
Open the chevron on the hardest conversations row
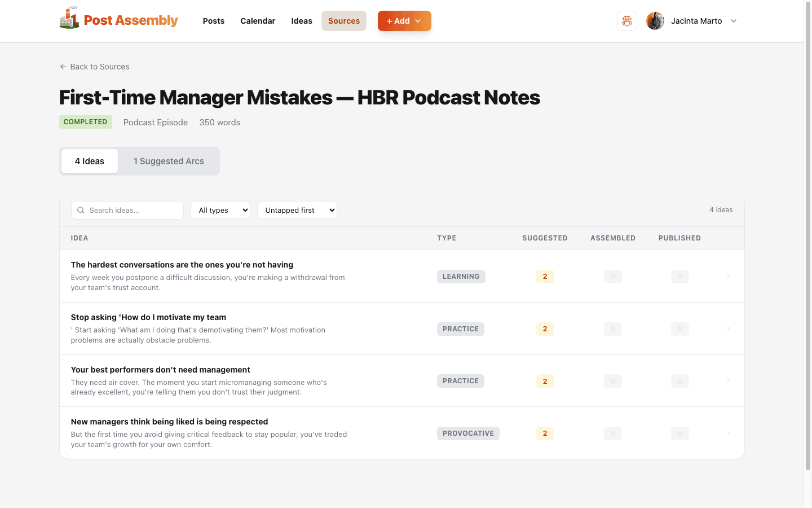(x=728, y=276)
